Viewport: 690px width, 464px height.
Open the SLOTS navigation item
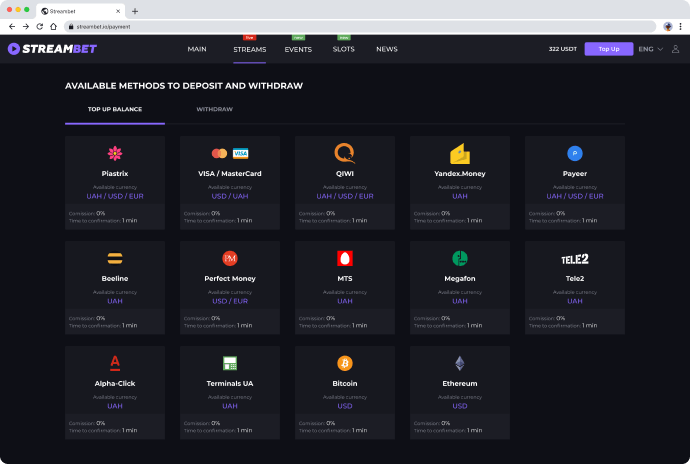tap(343, 49)
